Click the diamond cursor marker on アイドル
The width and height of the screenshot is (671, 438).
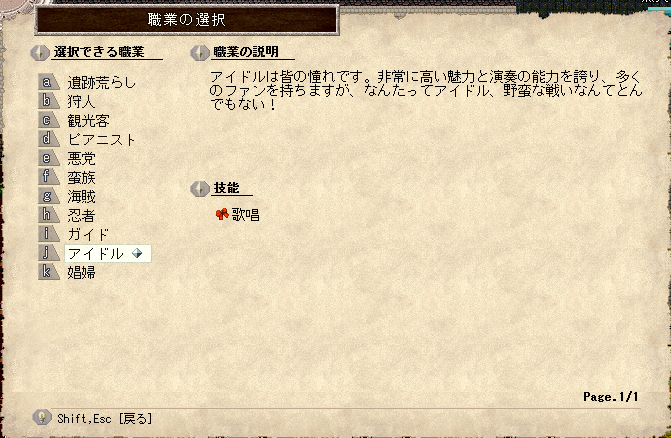pyautogui.click(x=137, y=253)
